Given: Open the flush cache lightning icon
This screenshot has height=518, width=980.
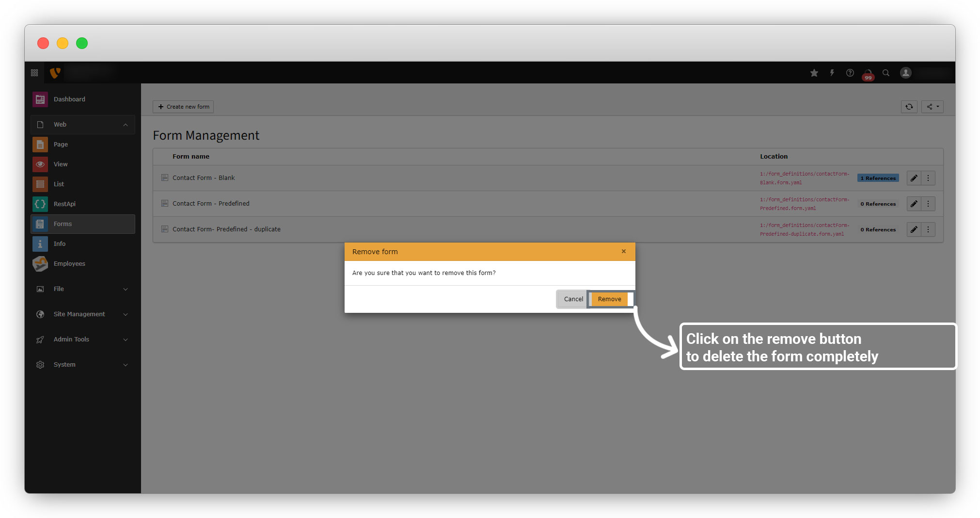Looking at the screenshot, I should pyautogui.click(x=832, y=73).
